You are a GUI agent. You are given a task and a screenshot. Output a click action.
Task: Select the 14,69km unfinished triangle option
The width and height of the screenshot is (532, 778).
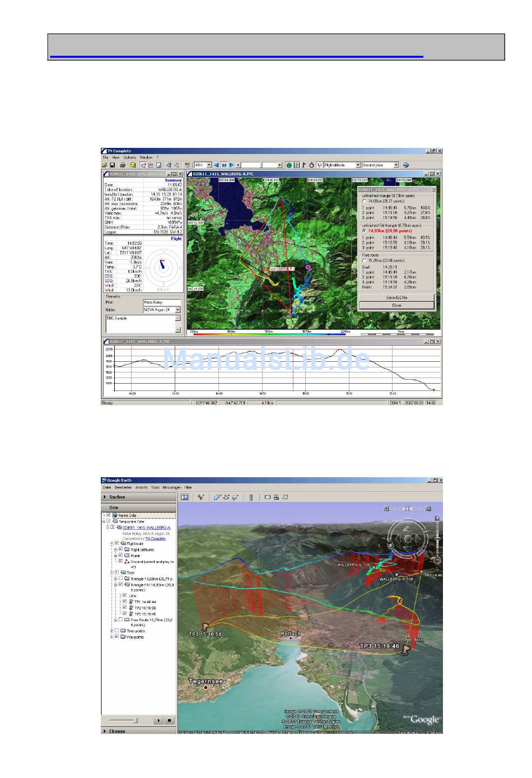point(364,201)
